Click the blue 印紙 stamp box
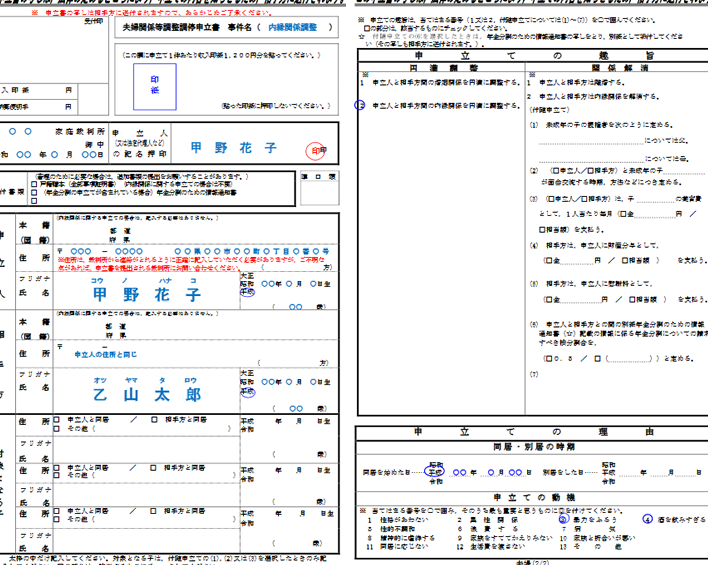The image size is (708, 565). (154, 87)
